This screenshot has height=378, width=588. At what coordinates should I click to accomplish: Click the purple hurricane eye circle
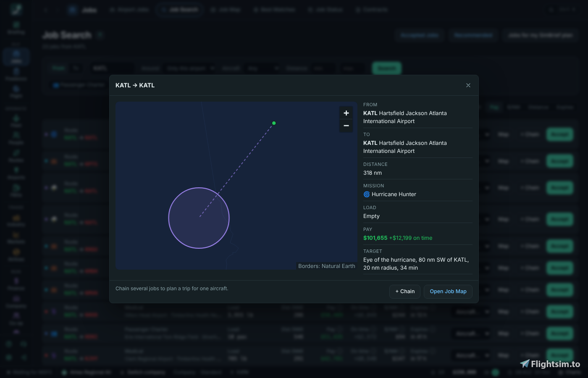pyautogui.click(x=199, y=218)
